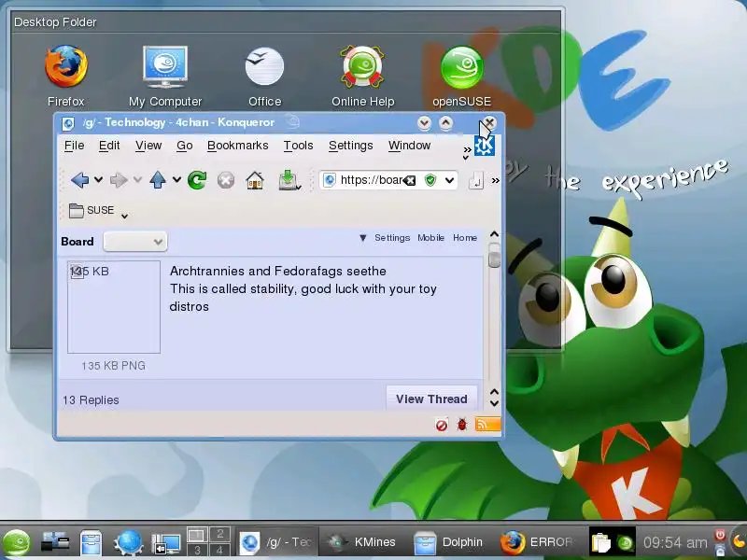This screenshot has width=747, height=560.
Task: Click the green security shield icon
Action: click(430, 180)
